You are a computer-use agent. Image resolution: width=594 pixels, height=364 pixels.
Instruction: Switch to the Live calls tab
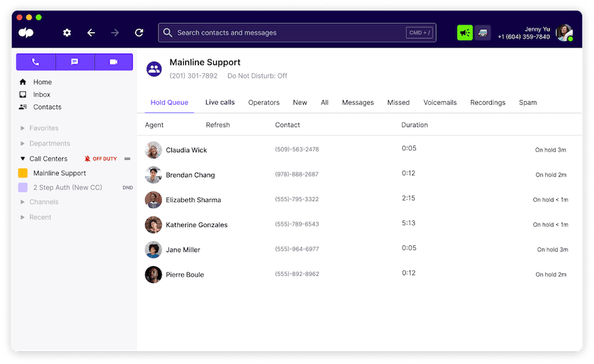pos(219,102)
